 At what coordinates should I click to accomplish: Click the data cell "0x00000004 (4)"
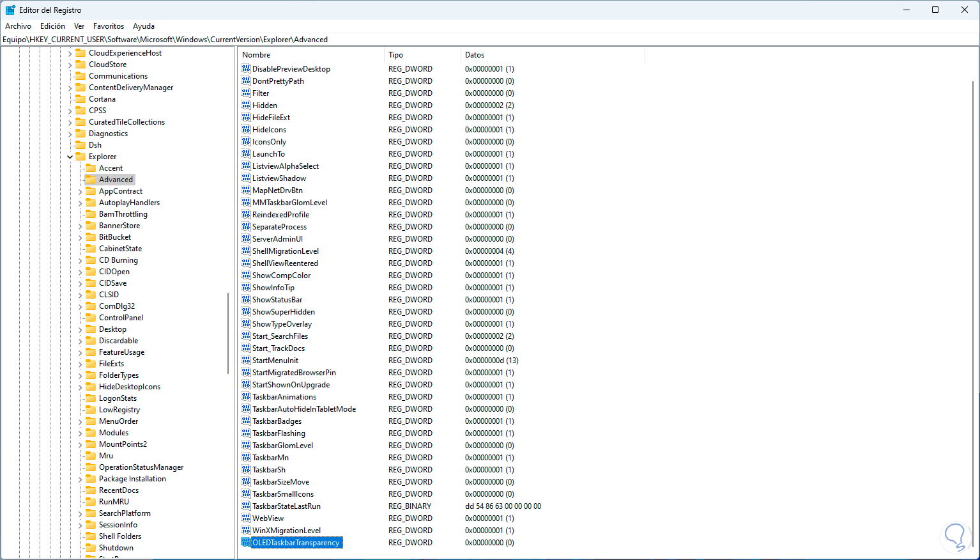point(489,251)
